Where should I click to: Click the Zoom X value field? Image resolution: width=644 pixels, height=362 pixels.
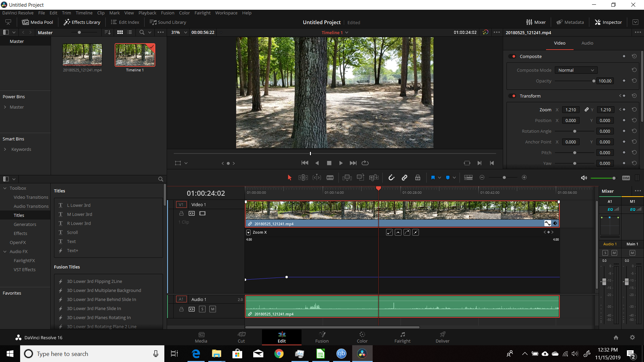coord(571,110)
